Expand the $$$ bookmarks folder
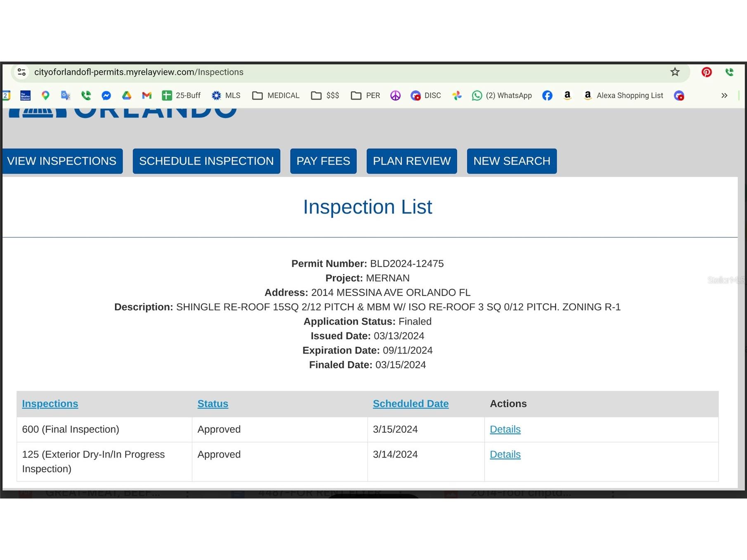This screenshot has height=560, width=747. tap(325, 96)
